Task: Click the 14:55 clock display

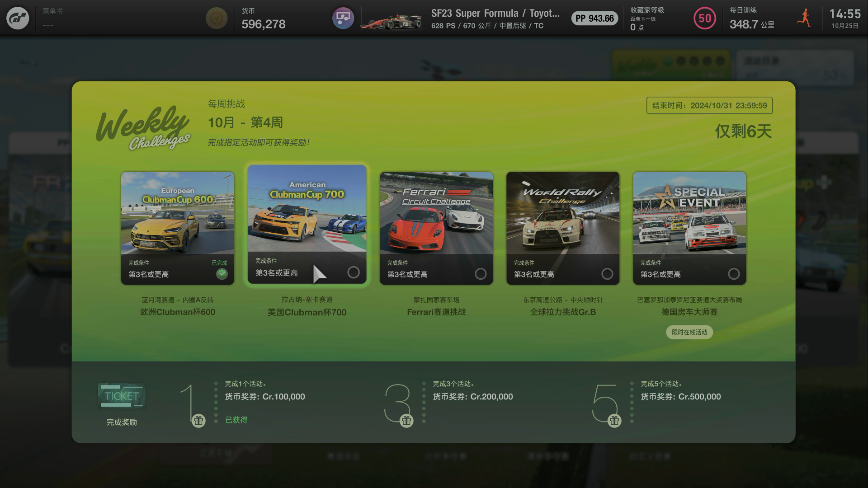Action: tap(844, 14)
